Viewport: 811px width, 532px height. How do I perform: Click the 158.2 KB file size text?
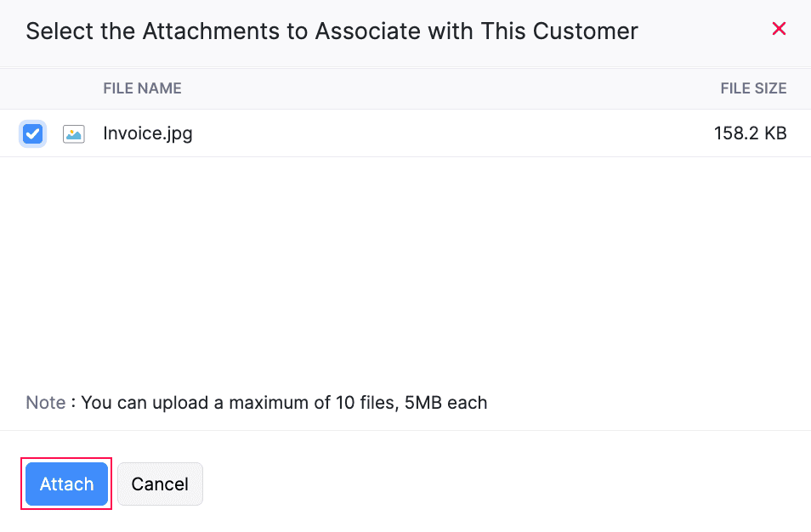[750, 133]
